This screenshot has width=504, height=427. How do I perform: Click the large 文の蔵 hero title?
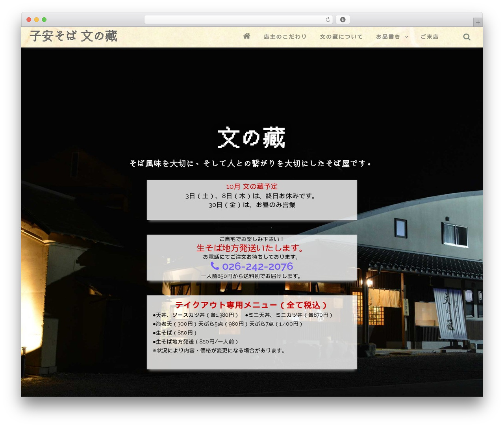click(252, 137)
